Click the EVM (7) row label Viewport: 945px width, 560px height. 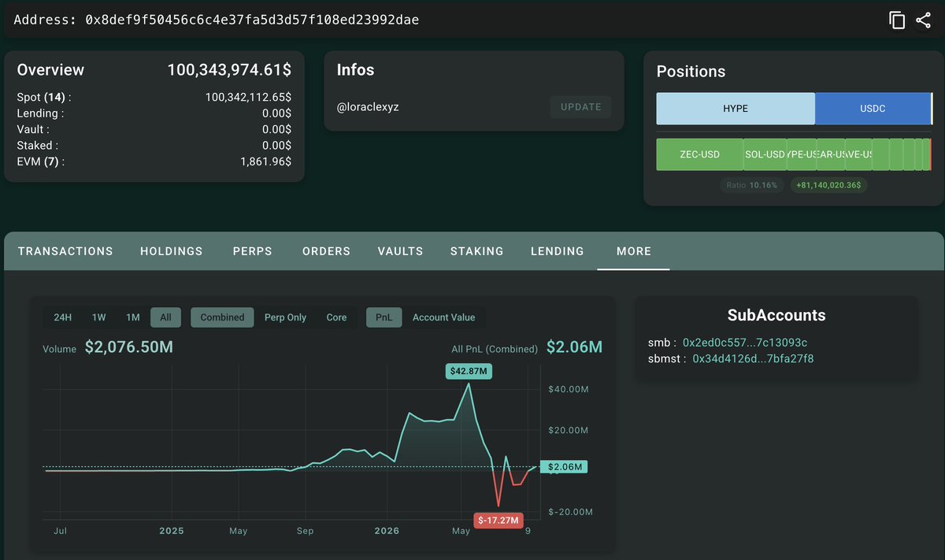[x=41, y=161]
